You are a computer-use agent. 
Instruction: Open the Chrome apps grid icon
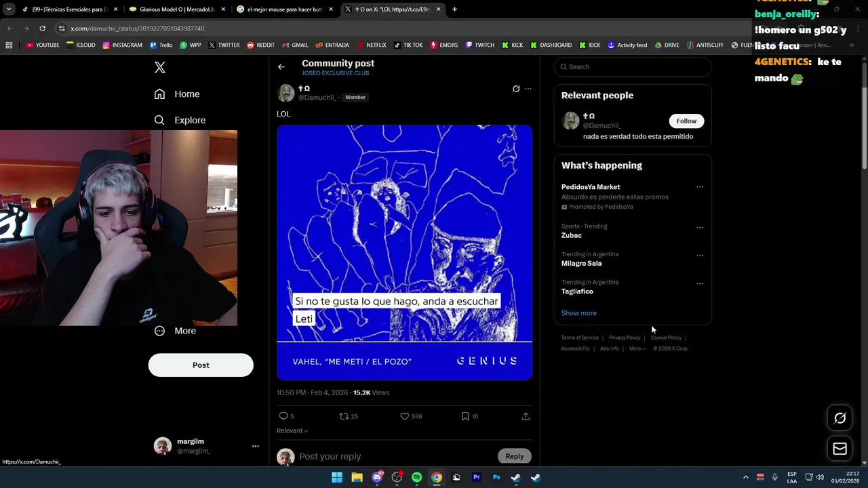[9, 45]
